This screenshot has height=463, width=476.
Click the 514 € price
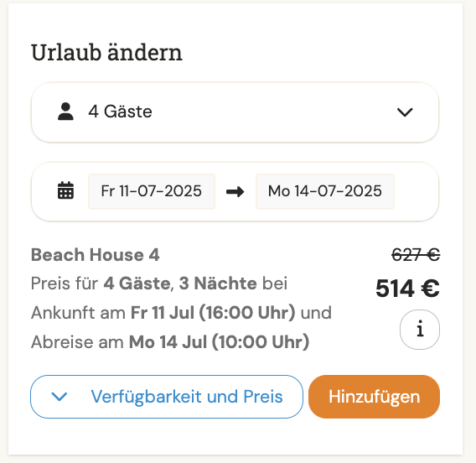407,288
